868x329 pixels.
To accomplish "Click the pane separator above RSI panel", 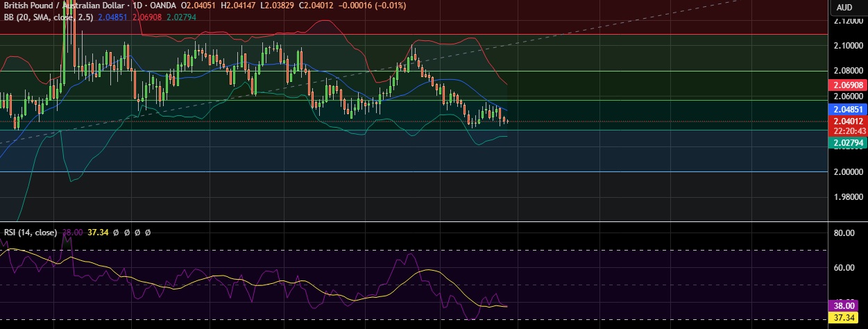I will coord(416,222).
